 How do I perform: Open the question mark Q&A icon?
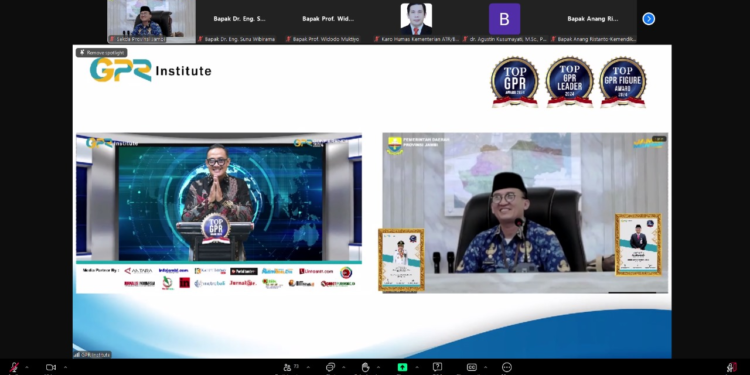coord(437,367)
